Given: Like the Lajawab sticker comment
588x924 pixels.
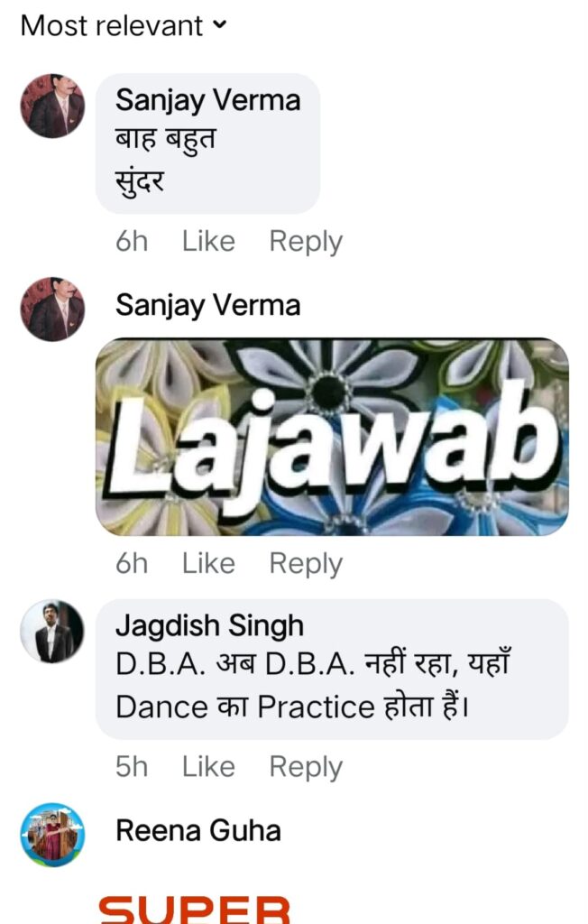Looking at the screenshot, I should [x=208, y=563].
